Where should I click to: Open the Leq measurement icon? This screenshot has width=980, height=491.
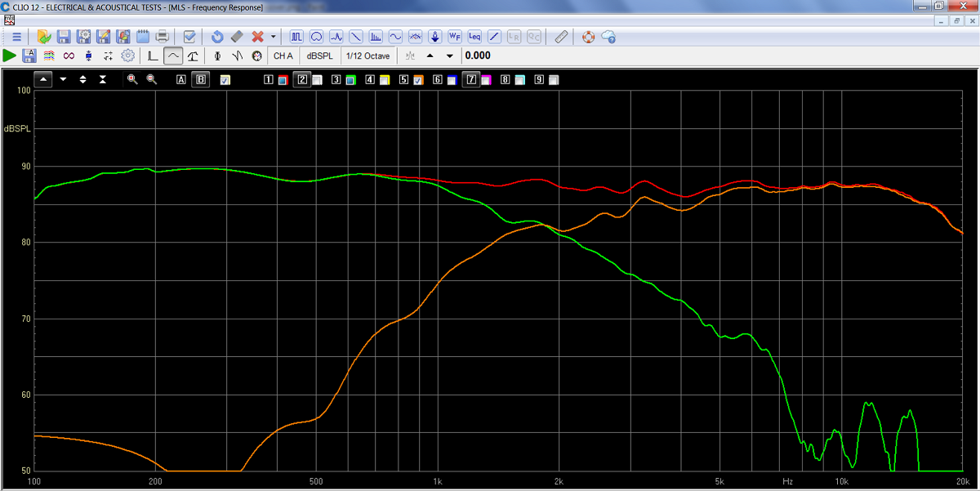click(474, 37)
